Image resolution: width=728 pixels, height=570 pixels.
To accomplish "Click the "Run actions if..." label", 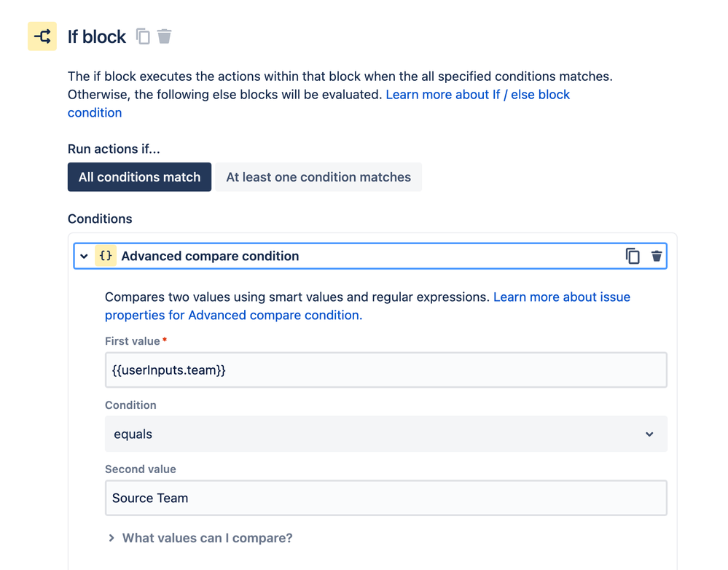I will tap(114, 149).
